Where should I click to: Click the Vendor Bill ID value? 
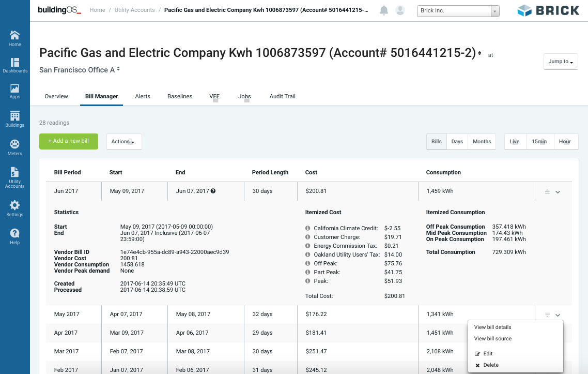174,252
